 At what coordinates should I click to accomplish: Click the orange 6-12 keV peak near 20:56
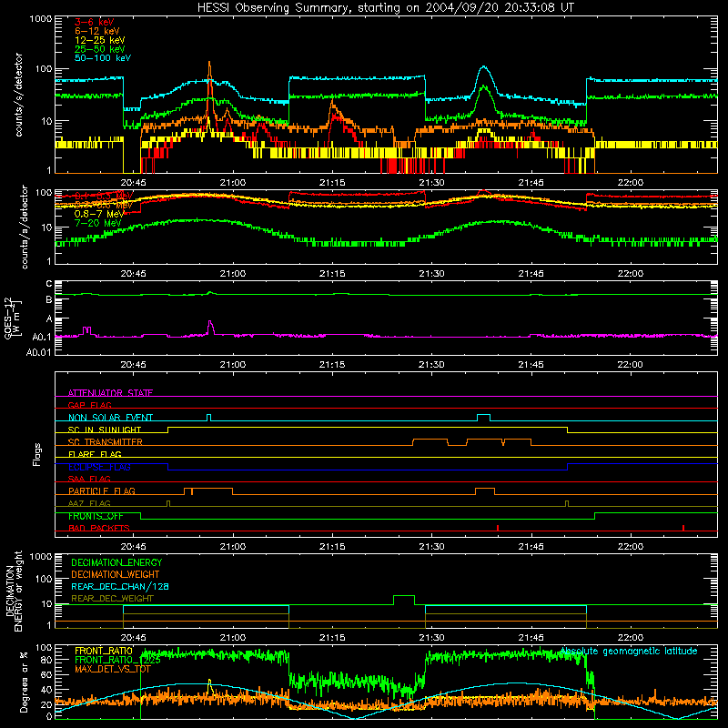point(209,63)
